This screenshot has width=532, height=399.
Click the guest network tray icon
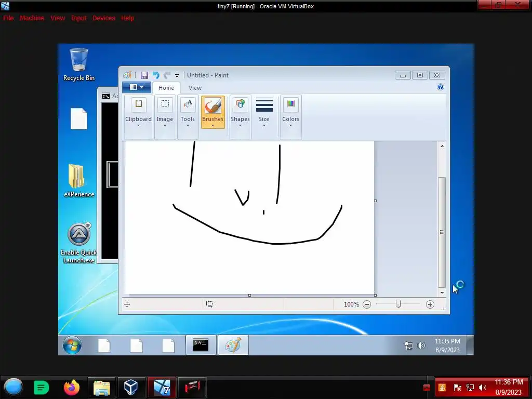pyautogui.click(x=409, y=345)
